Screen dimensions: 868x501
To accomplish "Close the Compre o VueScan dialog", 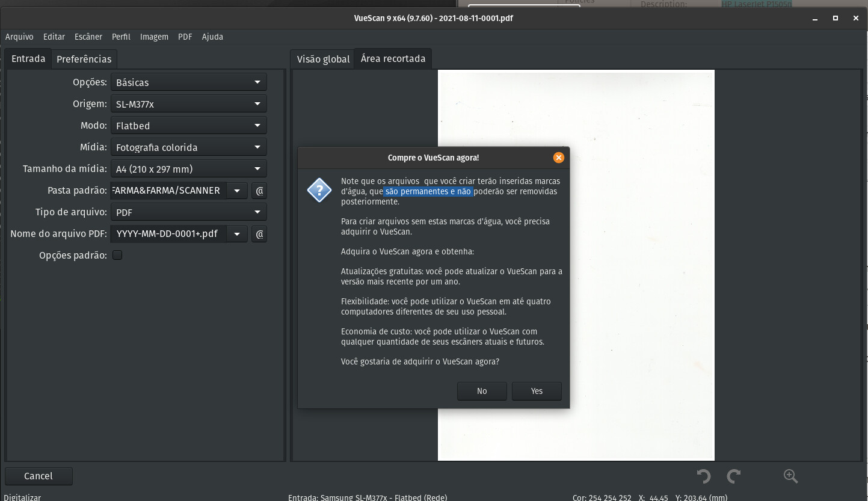I will (x=559, y=158).
